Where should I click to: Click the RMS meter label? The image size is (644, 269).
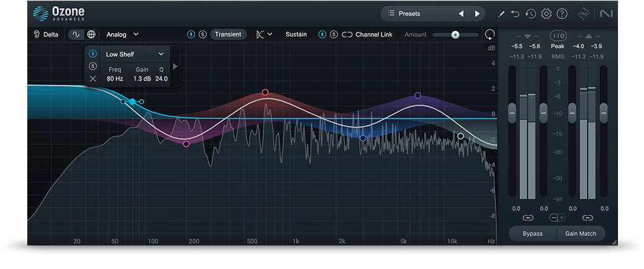tap(558, 57)
